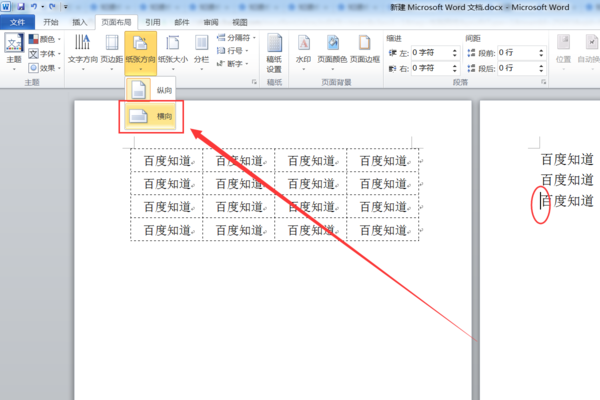Switch to the 插入 tab
This screenshot has height=400, width=600.
[x=80, y=22]
